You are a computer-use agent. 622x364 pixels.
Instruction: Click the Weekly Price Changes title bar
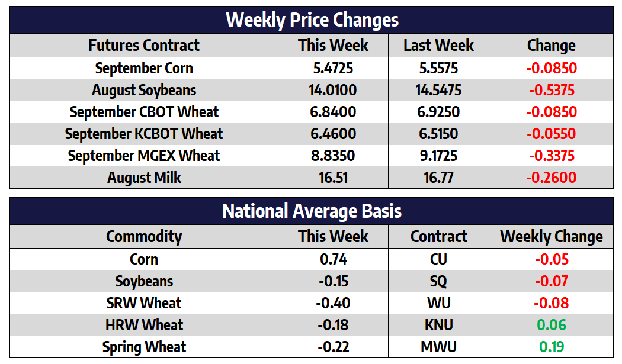click(x=312, y=20)
